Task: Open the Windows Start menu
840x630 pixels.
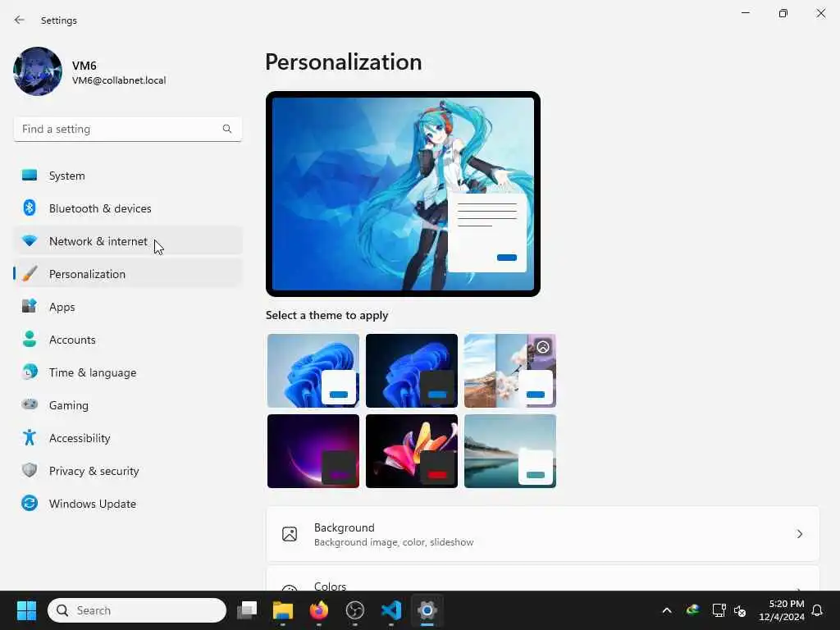Action: click(26, 610)
